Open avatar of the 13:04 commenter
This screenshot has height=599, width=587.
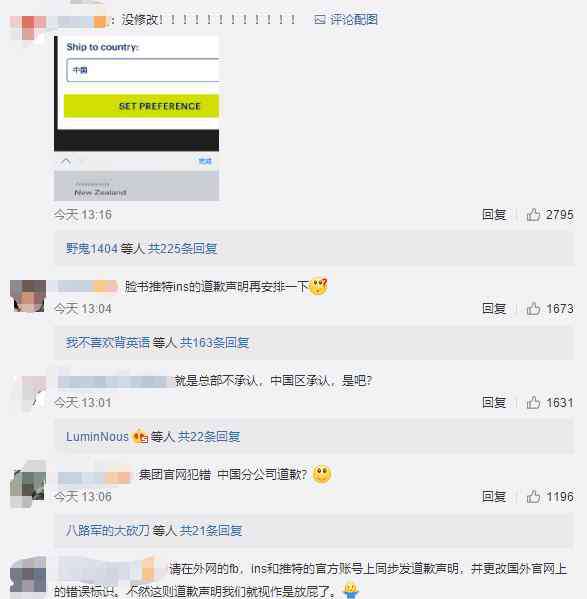click(x=28, y=296)
